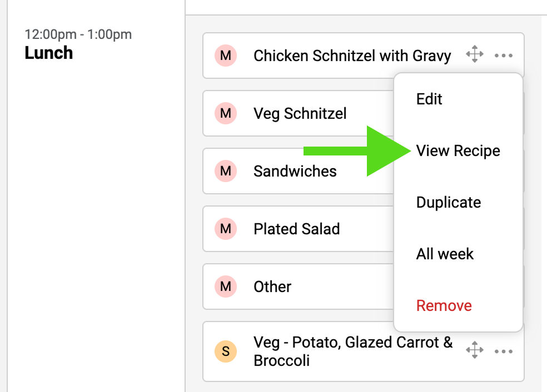Click the Plated Salad meal card
The image size is (547, 392).
click(297, 229)
